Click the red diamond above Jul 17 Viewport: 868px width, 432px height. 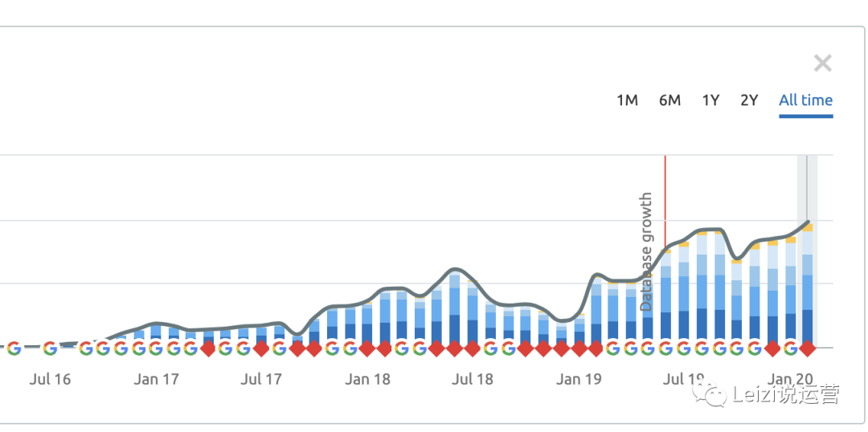(261, 348)
